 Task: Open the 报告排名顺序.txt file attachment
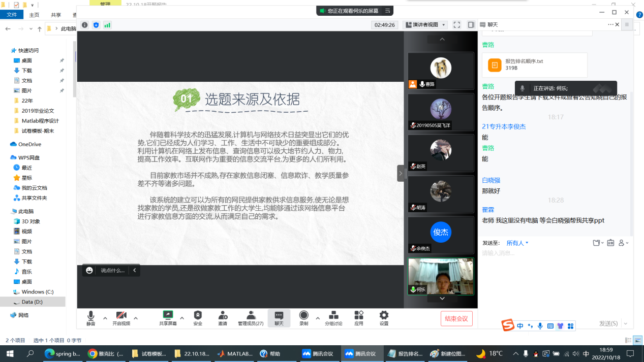pyautogui.click(x=534, y=64)
